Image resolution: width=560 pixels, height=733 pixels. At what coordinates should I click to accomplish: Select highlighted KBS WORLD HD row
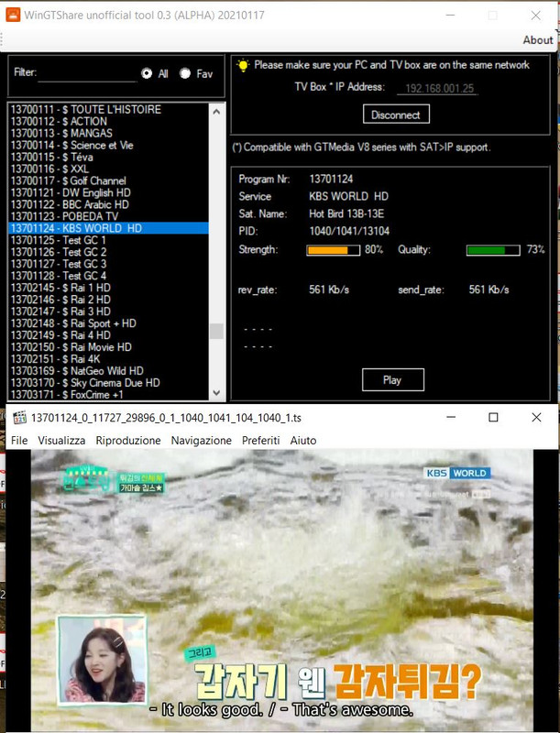pos(109,228)
